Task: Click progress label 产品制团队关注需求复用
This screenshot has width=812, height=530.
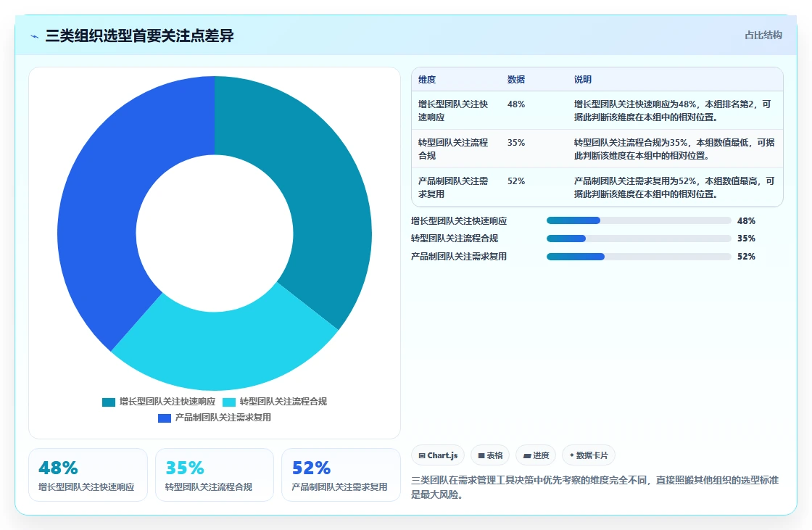Action: (x=459, y=257)
